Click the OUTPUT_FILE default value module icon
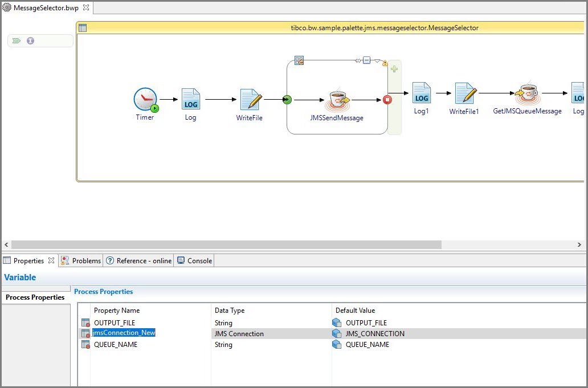This screenshot has height=388, width=588. tap(337, 323)
